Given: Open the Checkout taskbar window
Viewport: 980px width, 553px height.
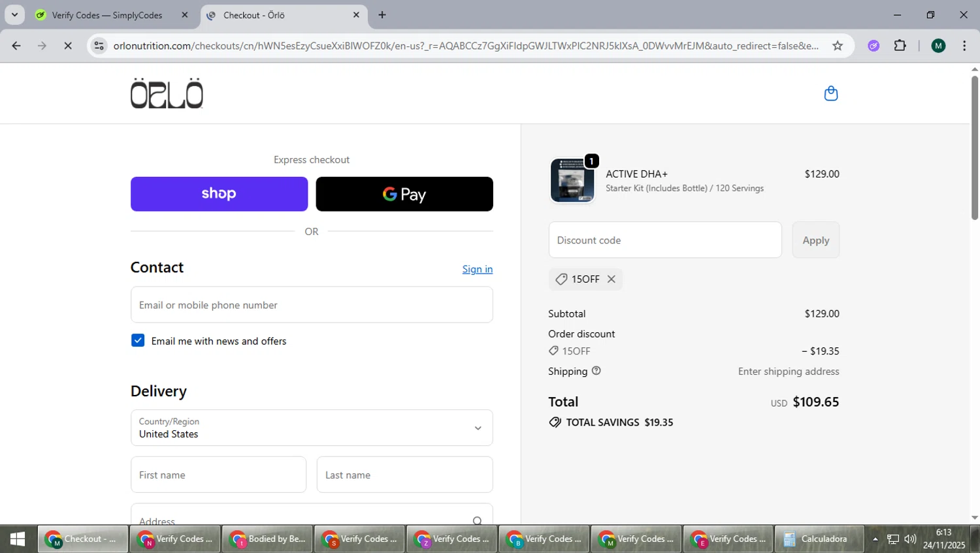Looking at the screenshot, I should click(82, 539).
